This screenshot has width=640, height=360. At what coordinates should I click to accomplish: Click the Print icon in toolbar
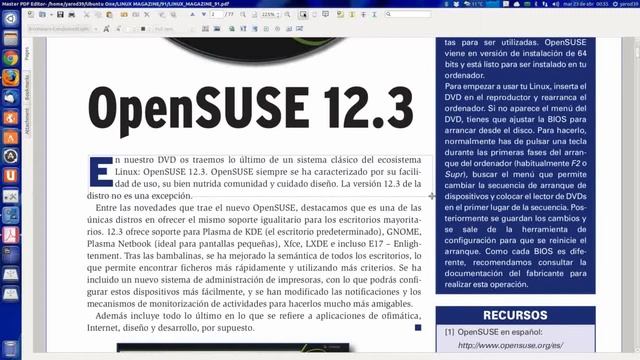pyautogui.click(x=71, y=15)
